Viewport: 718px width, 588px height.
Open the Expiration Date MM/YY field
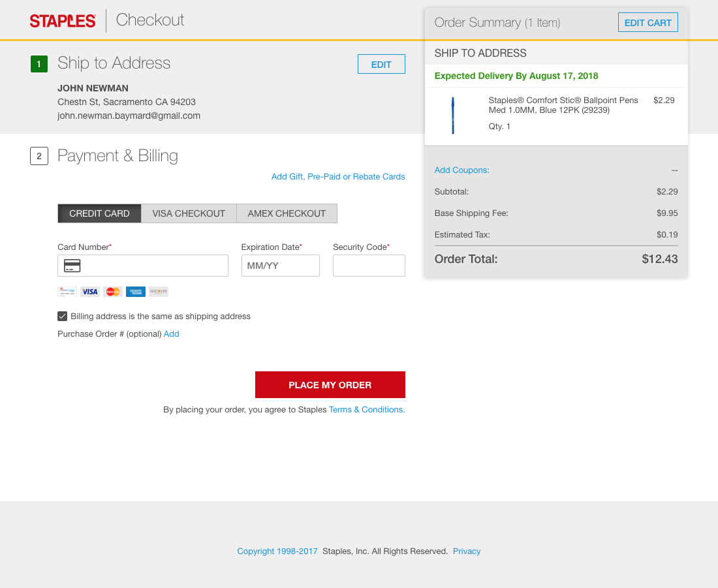coord(280,266)
